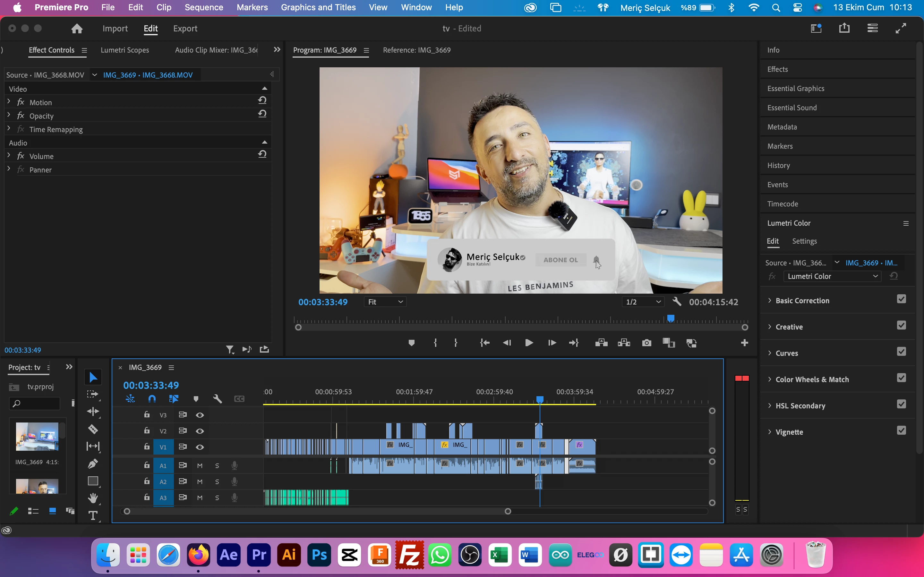Switch to the Lumetri Scopes tab
The height and width of the screenshot is (577, 924).
click(x=125, y=50)
